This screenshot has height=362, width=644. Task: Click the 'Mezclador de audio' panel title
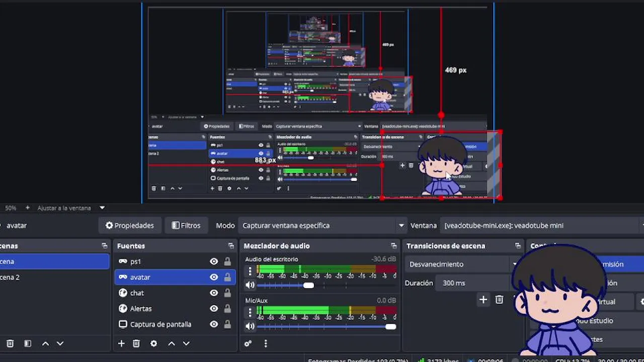[x=277, y=246]
